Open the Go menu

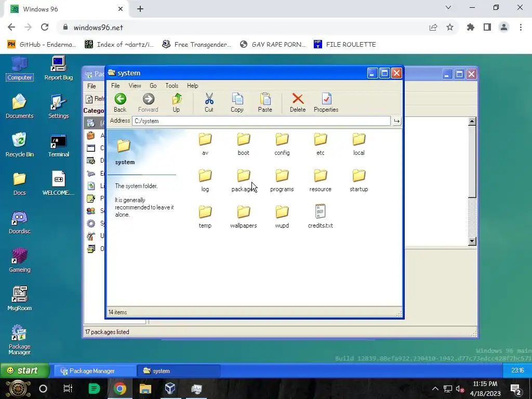tap(153, 86)
